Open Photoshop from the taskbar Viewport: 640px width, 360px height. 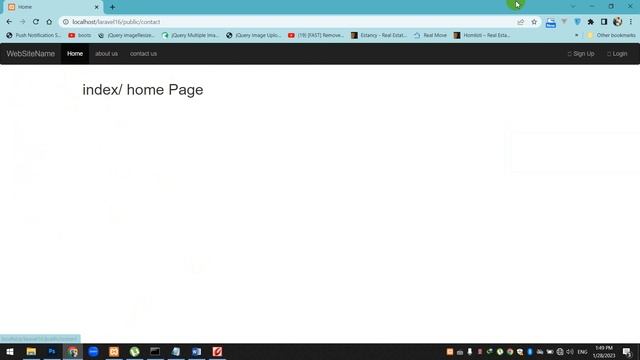tap(52, 351)
